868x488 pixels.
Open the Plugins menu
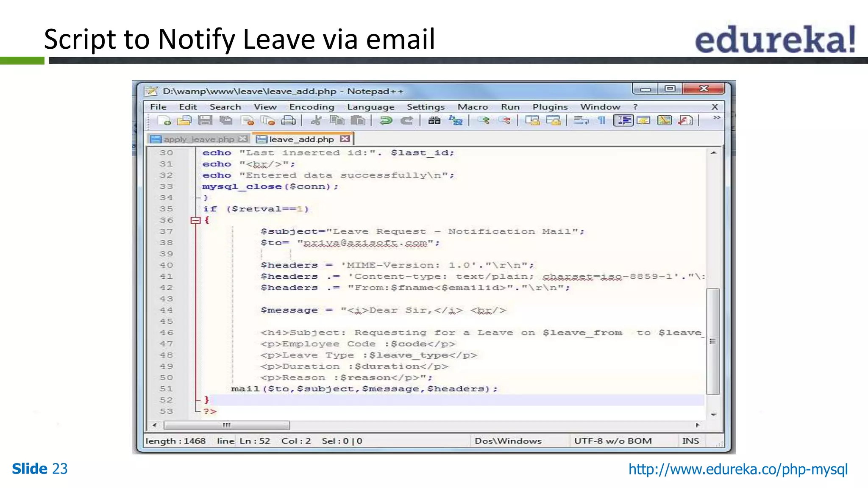550,107
